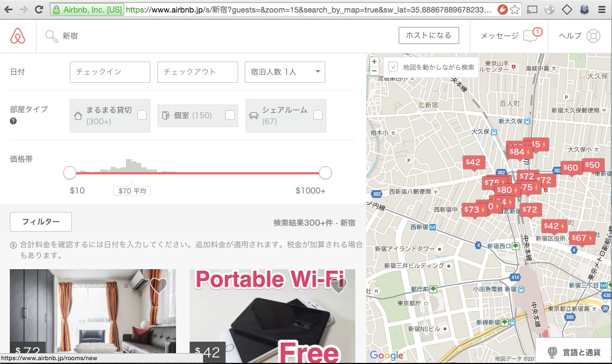The image size is (612, 364).
Task: Click the globe icon for language and currency
Action: click(552, 352)
